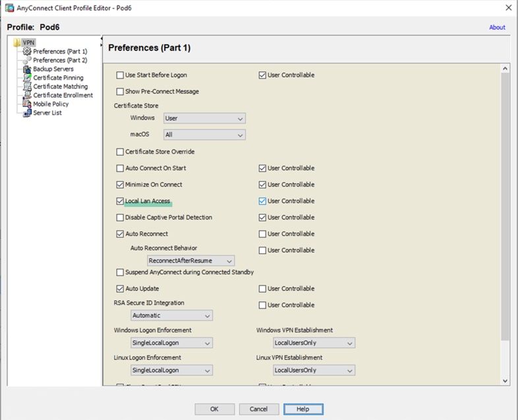Toggle Auto Connect On Start checkbox
This screenshot has width=518, height=420.
[x=120, y=168]
